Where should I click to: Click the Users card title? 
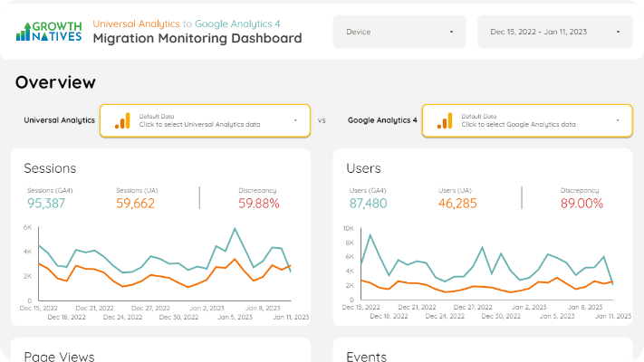(x=363, y=168)
